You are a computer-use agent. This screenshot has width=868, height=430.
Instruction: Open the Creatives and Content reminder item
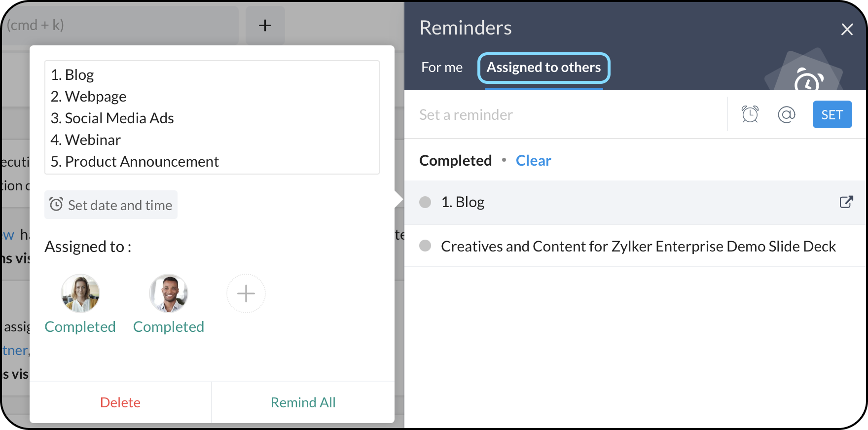638,246
